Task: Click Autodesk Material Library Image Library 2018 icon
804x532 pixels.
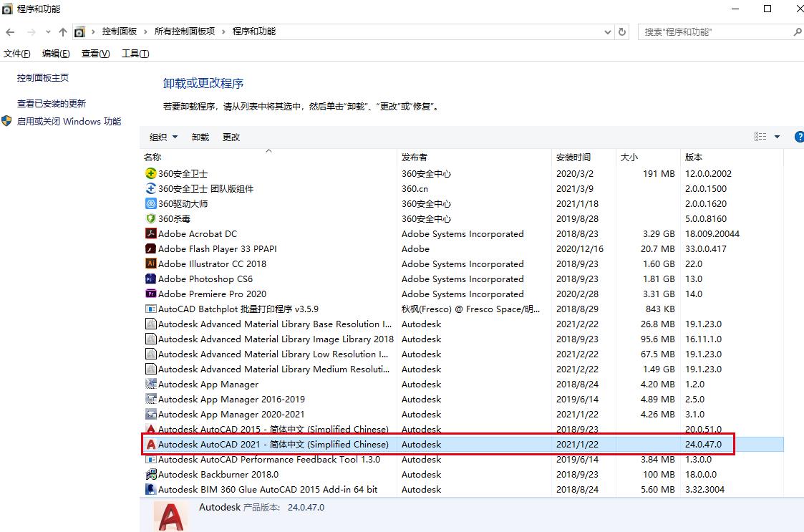Action: (151, 339)
